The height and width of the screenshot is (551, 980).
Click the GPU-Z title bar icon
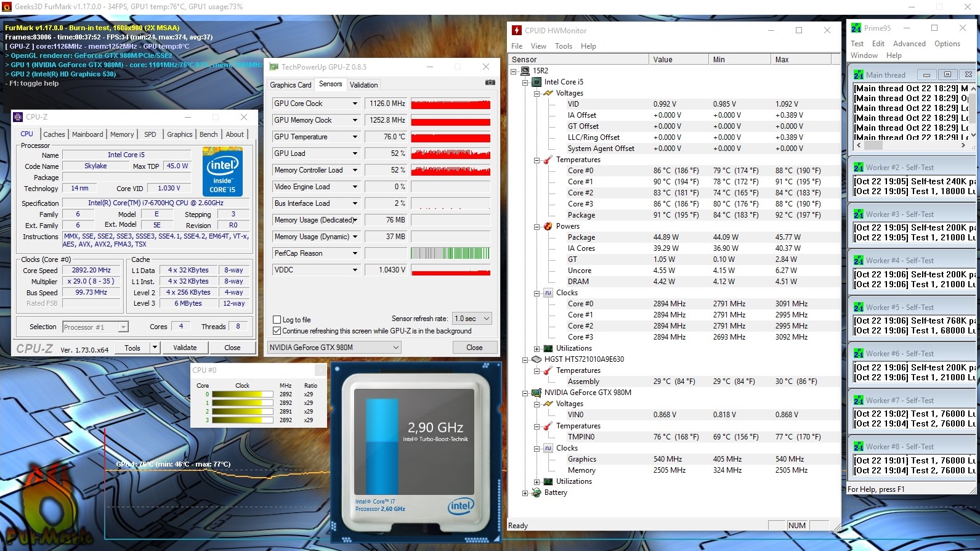[x=274, y=67]
